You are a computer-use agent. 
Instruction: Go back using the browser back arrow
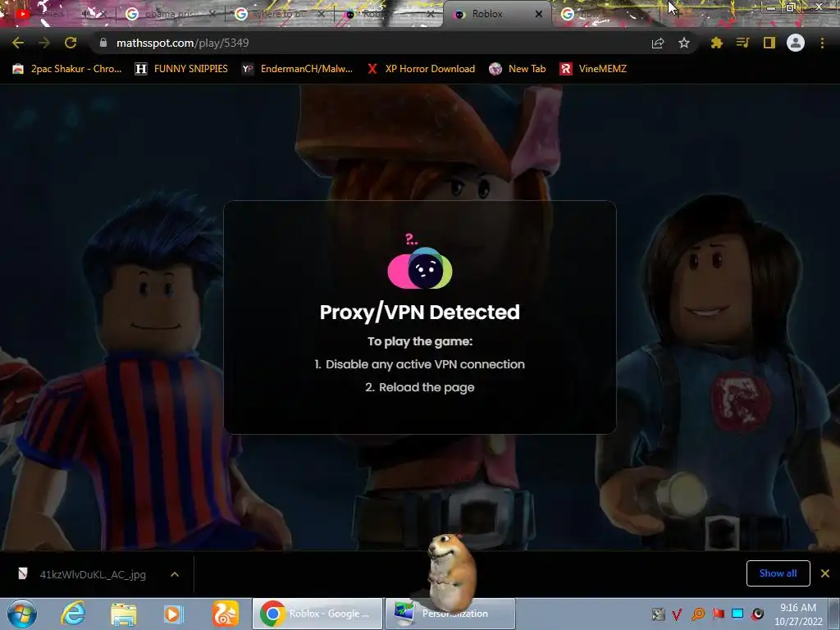[18, 43]
